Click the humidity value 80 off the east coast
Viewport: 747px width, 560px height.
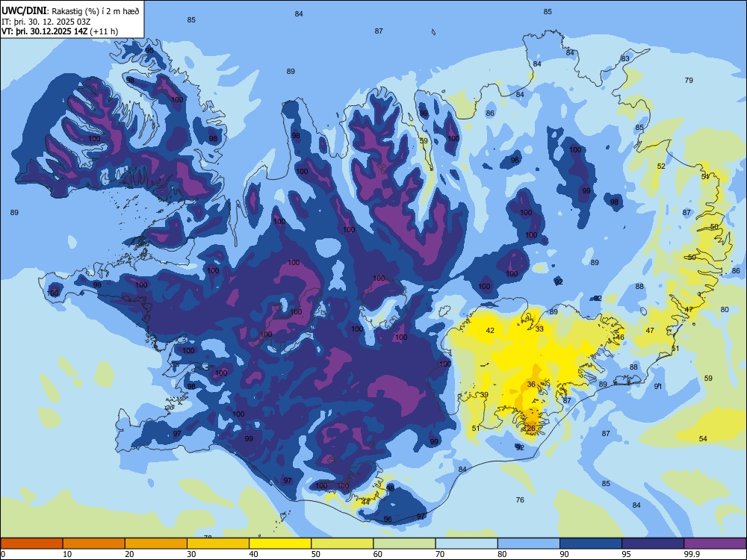coord(725,310)
